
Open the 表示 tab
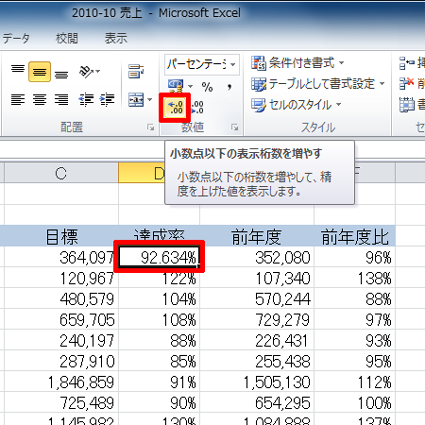[x=116, y=38]
